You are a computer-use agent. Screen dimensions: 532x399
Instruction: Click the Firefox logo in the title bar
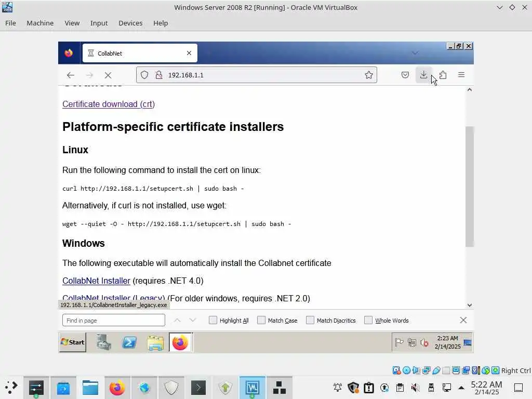[x=69, y=53]
